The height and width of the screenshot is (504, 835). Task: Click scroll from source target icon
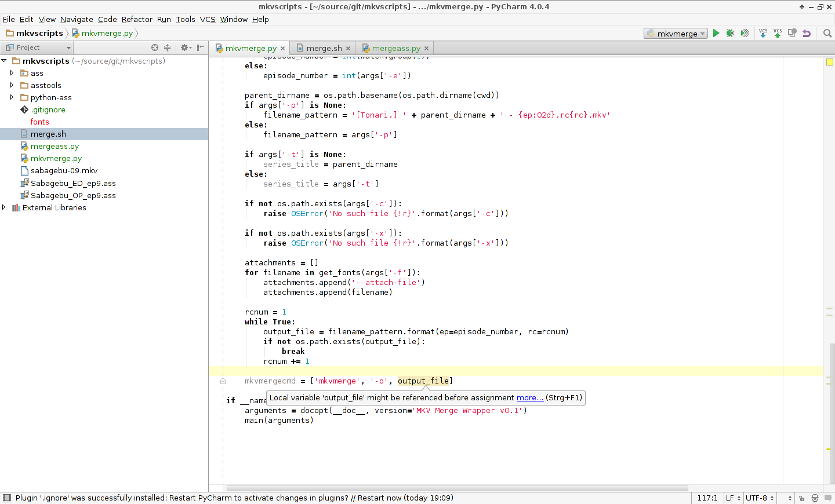[155, 48]
